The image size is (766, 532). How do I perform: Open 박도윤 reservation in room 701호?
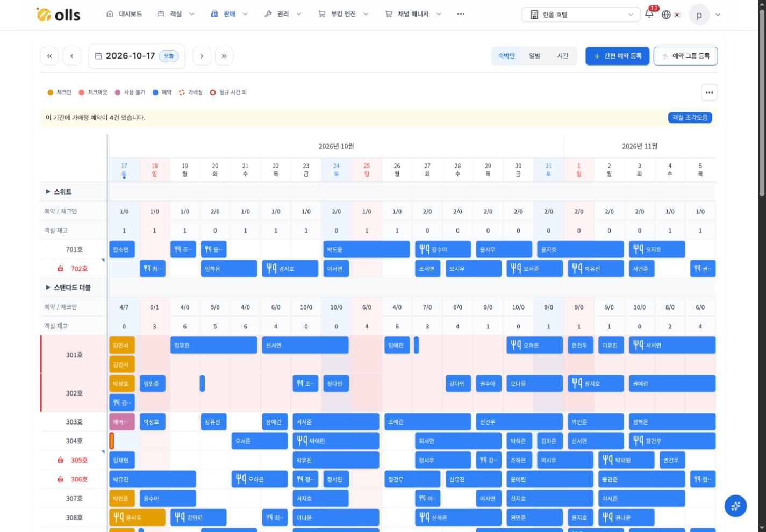point(367,249)
